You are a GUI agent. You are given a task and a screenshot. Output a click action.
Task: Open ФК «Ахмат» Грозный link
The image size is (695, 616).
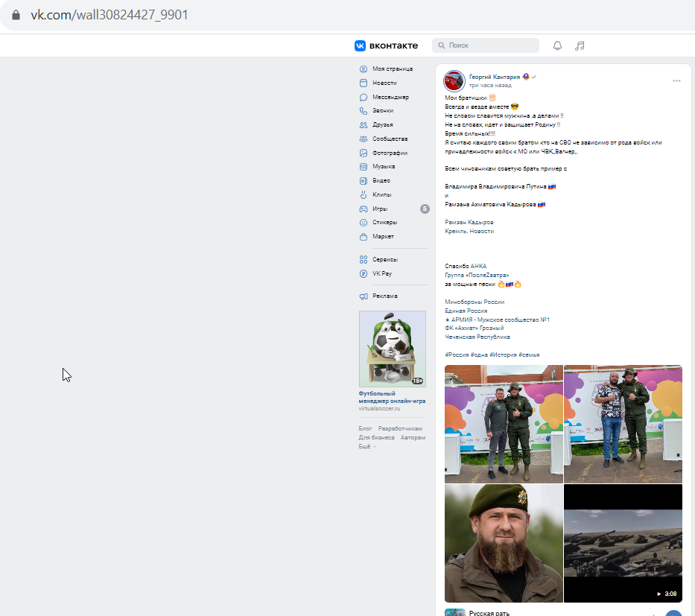tap(475, 328)
